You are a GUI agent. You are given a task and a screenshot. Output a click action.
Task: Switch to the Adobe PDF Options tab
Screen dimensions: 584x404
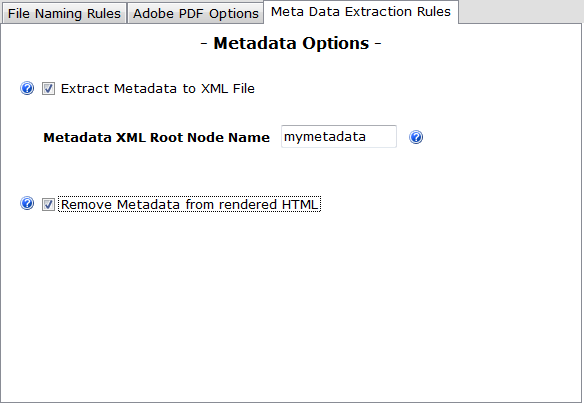click(196, 13)
